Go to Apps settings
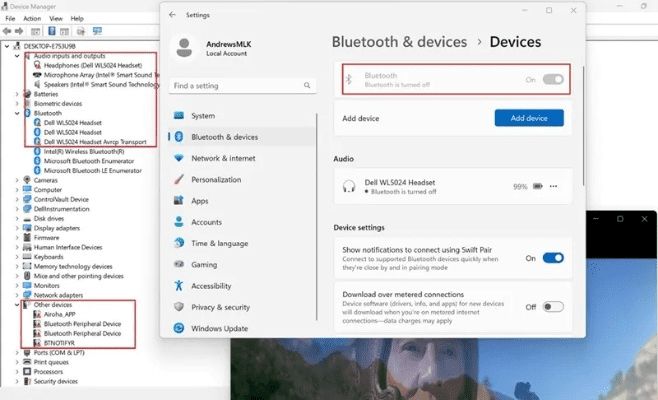The width and height of the screenshot is (658, 400). [x=199, y=200]
